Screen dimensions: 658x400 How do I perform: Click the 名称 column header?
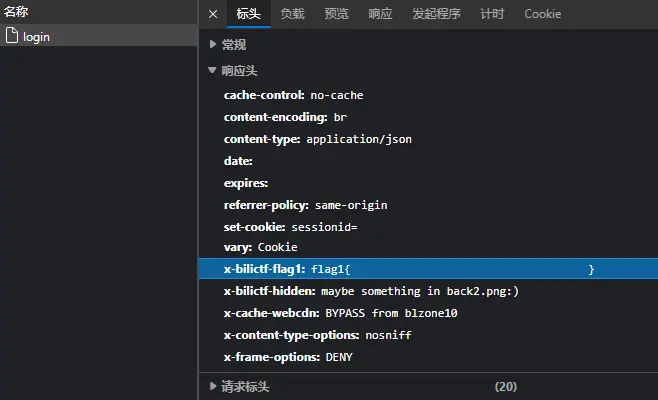point(17,12)
